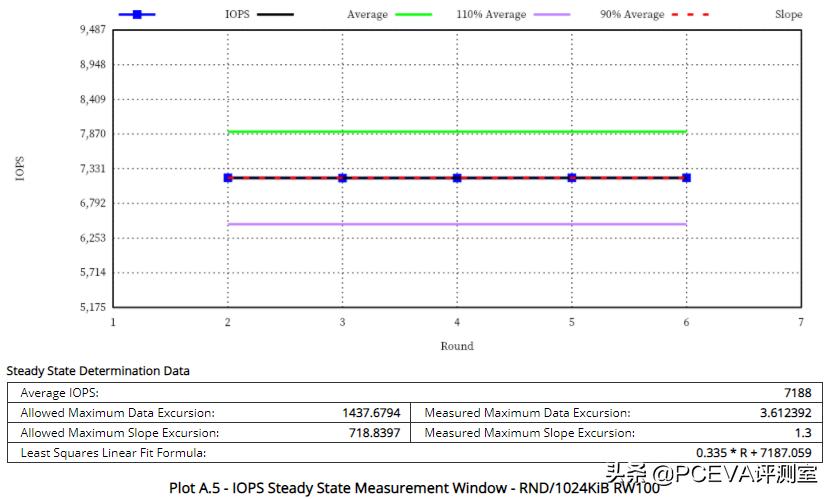Screen dimensions: 833x499
Task: Click the average IOPS value 7188
Action: (x=798, y=393)
